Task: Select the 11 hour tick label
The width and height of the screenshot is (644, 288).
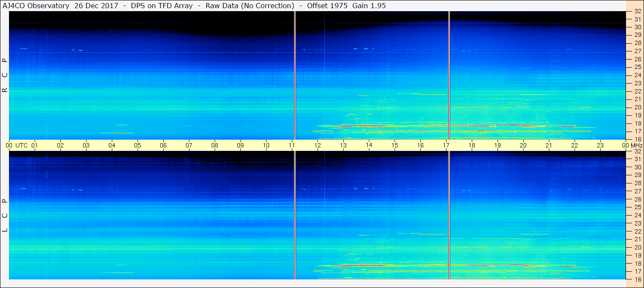Action: [292, 145]
